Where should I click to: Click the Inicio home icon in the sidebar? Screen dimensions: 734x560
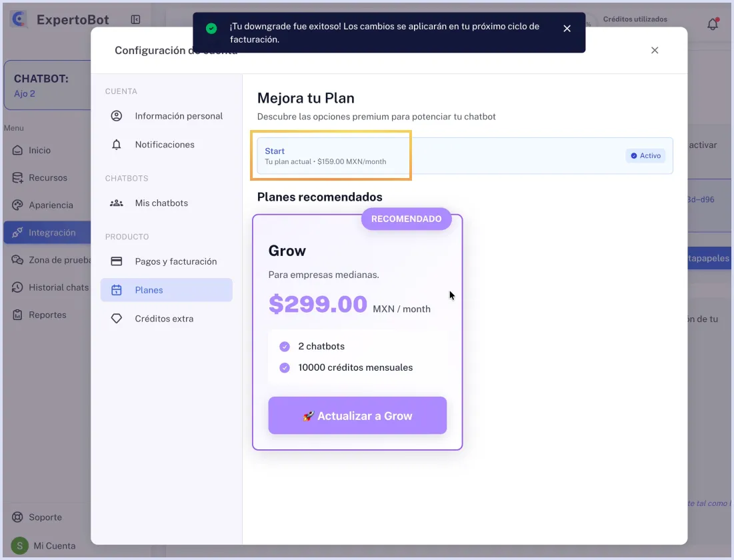[x=17, y=150]
